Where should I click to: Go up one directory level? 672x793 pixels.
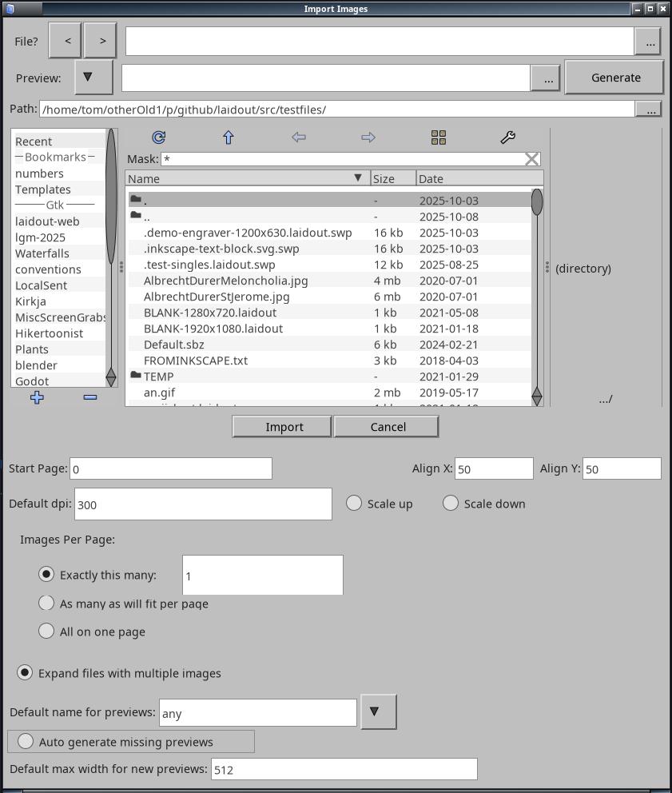tap(228, 137)
